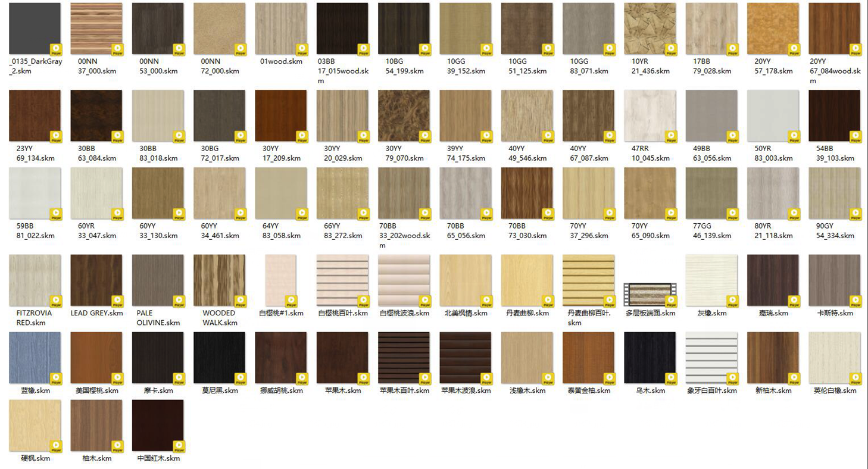This screenshot has height=469, width=868.
Task: Pick the 乌木.skm black wood file
Action: tap(650, 358)
